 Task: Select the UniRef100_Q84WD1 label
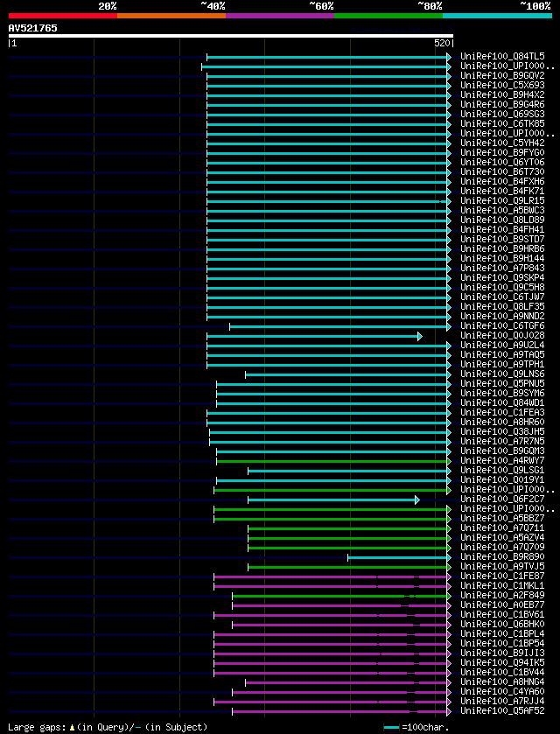pyautogui.click(x=502, y=403)
